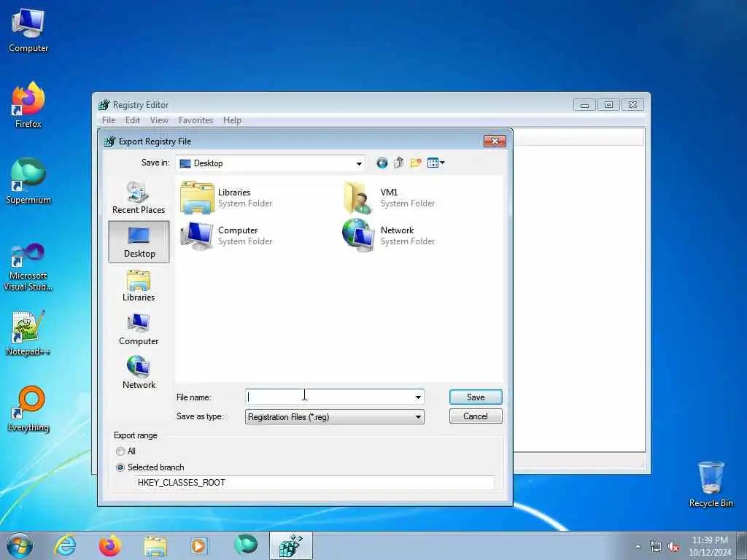Go back using the dialog's Back arrow icon
747x560 pixels.
[x=382, y=163]
